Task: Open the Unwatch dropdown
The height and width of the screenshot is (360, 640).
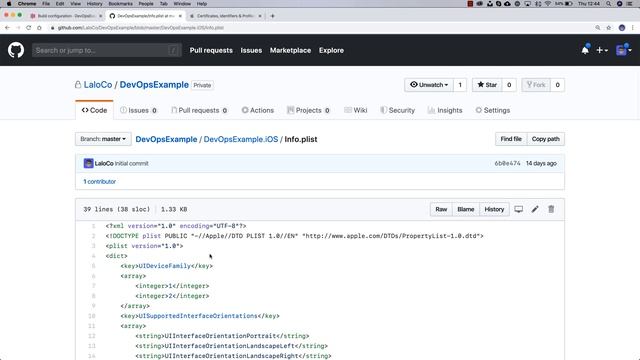Action: [429, 85]
